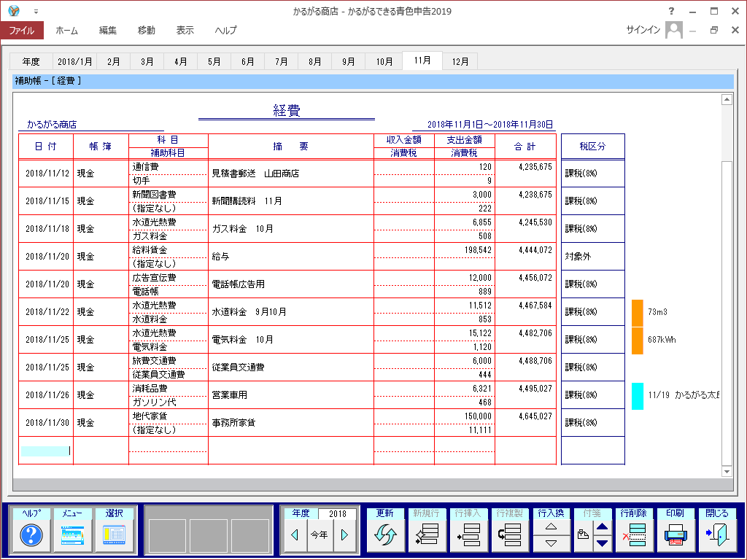Jump to 今年 current year button
The image size is (747, 560).
click(320, 534)
